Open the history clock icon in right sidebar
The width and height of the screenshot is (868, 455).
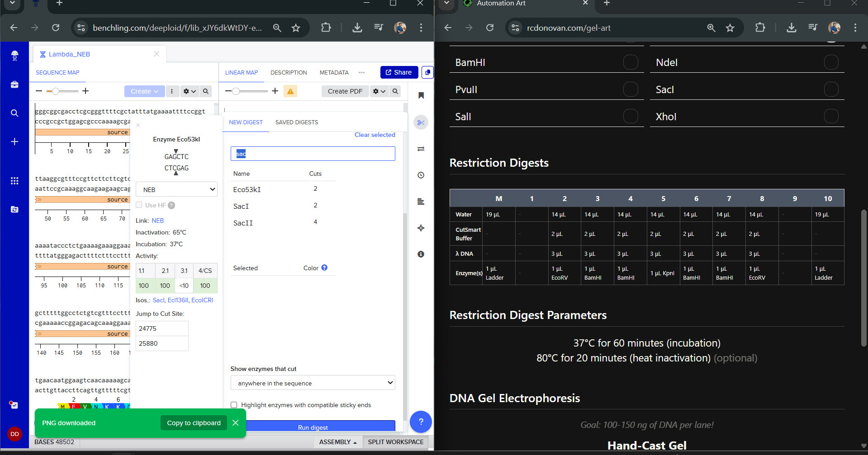tap(421, 175)
